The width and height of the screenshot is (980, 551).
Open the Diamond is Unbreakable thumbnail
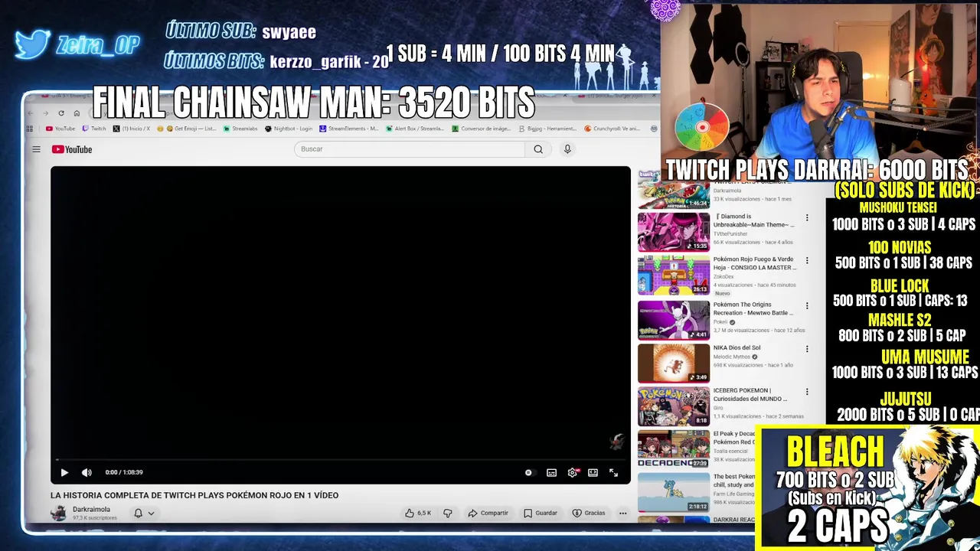[674, 232]
